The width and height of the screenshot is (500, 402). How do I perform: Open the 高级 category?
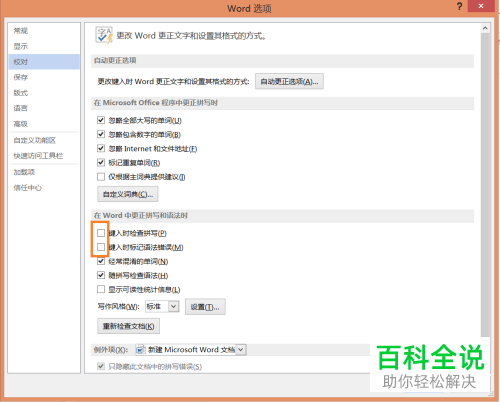pos(44,124)
